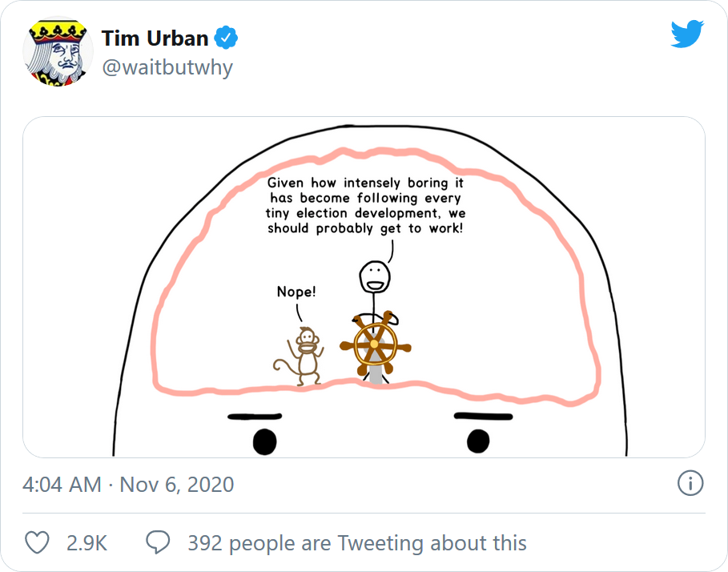Viewport: 728px width, 572px height.
Task: Click the cartoon's right eyebrow line
Action: [483, 416]
